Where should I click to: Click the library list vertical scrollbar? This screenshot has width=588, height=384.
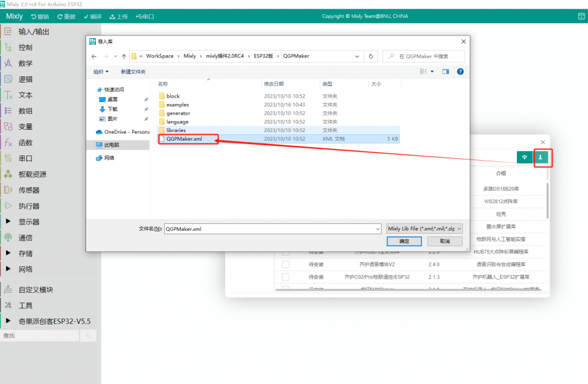tap(547, 201)
